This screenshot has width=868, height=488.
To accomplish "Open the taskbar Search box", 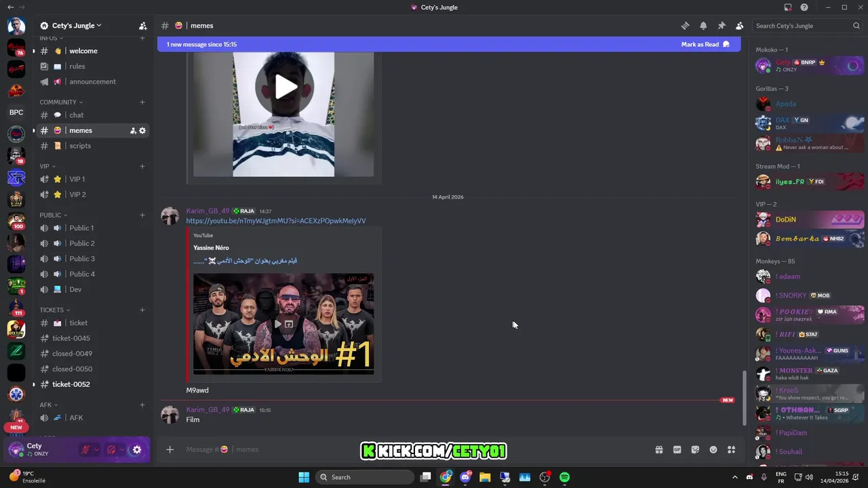I will pos(365,477).
